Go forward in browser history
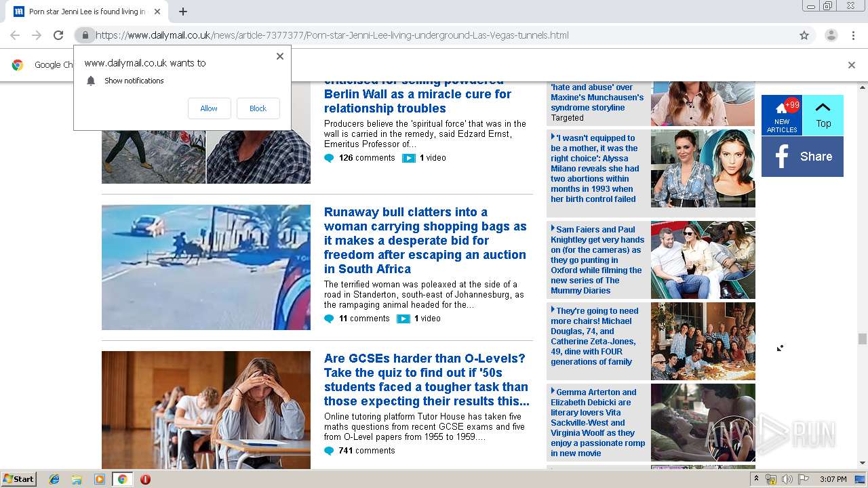The image size is (868, 488). 37,35
